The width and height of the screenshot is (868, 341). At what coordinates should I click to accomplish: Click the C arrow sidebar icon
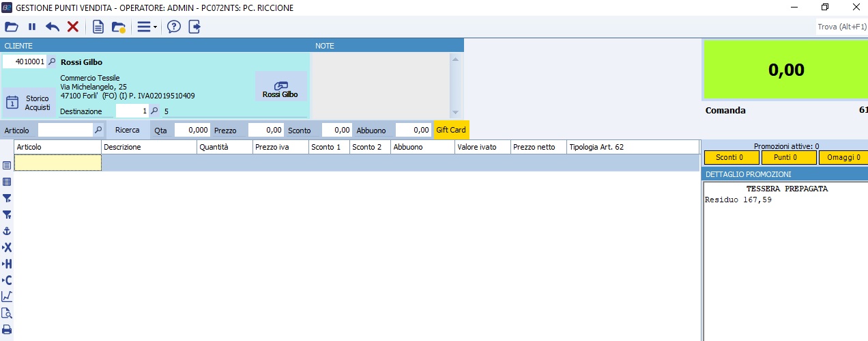click(x=7, y=280)
